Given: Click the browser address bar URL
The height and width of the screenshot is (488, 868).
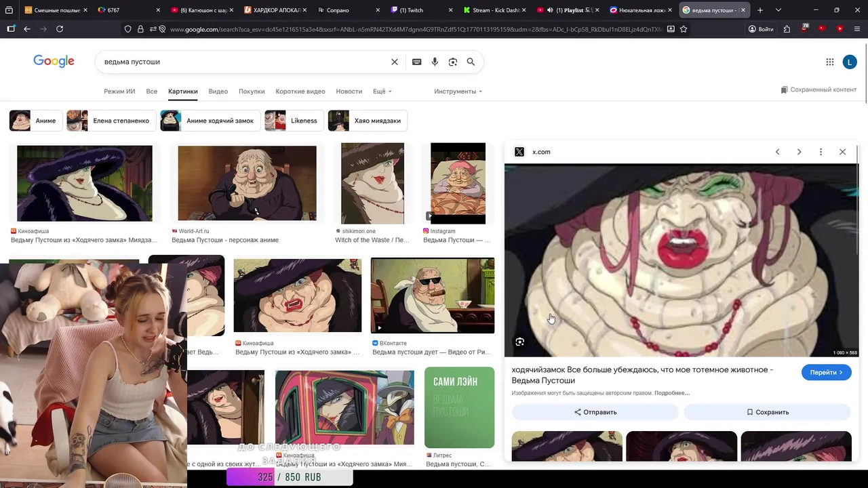Looking at the screenshot, I should point(415,29).
